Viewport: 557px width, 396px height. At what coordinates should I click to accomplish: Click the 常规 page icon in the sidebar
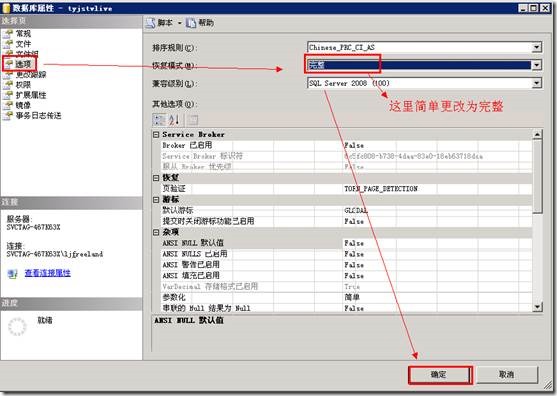click(8, 34)
